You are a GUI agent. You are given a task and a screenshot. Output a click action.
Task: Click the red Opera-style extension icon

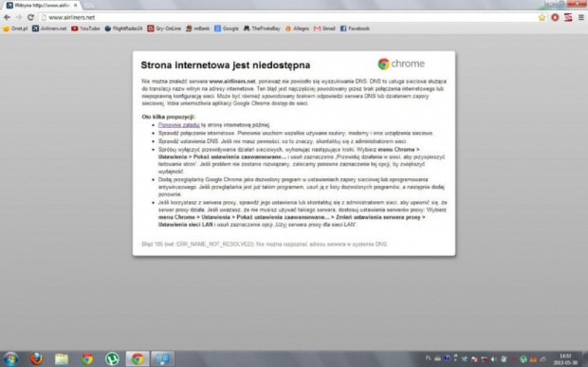[x=555, y=17]
